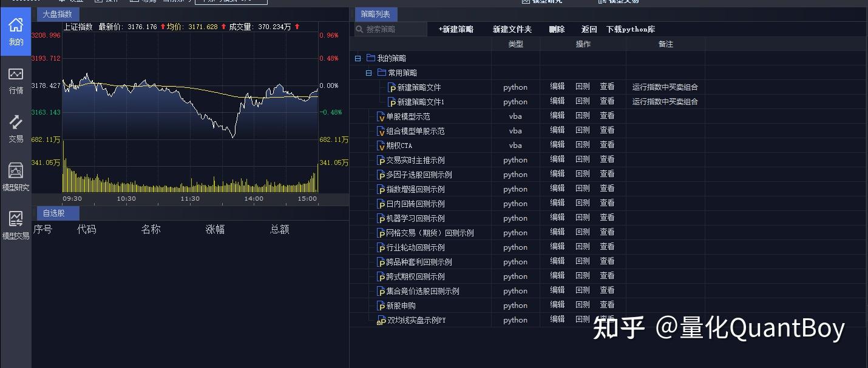
Task: Click the Python file icon beside 新建策略文件
Action: (x=392, y=87)
